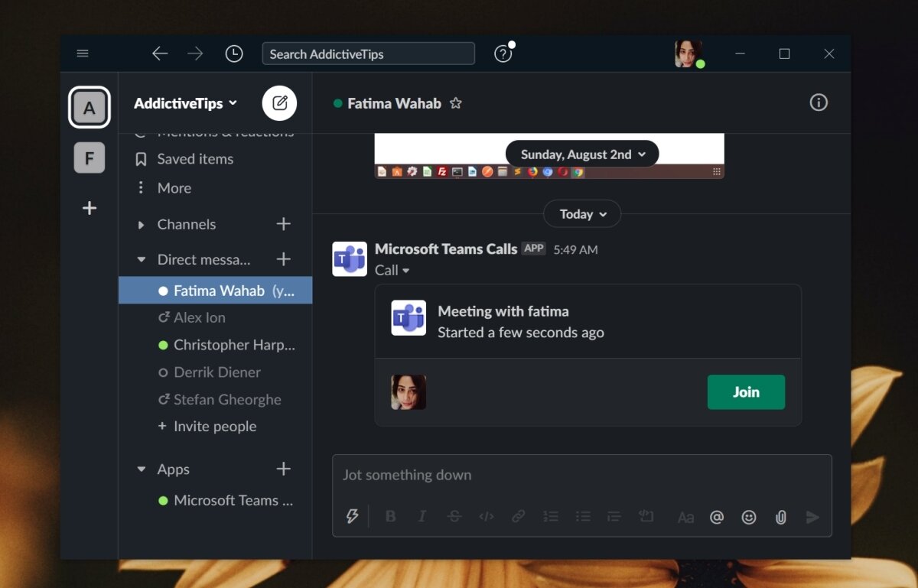Toggle italic formatting

pyautogui.click(x=422, y=516)
